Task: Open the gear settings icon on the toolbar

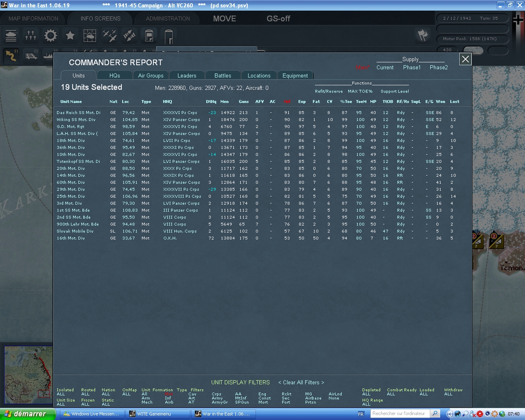Action: [x=50, y=36]
